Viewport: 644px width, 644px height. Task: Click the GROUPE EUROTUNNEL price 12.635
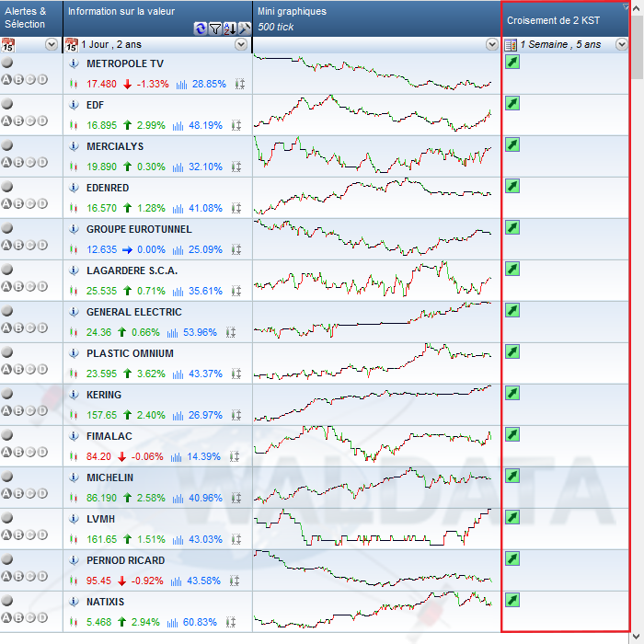101,249
